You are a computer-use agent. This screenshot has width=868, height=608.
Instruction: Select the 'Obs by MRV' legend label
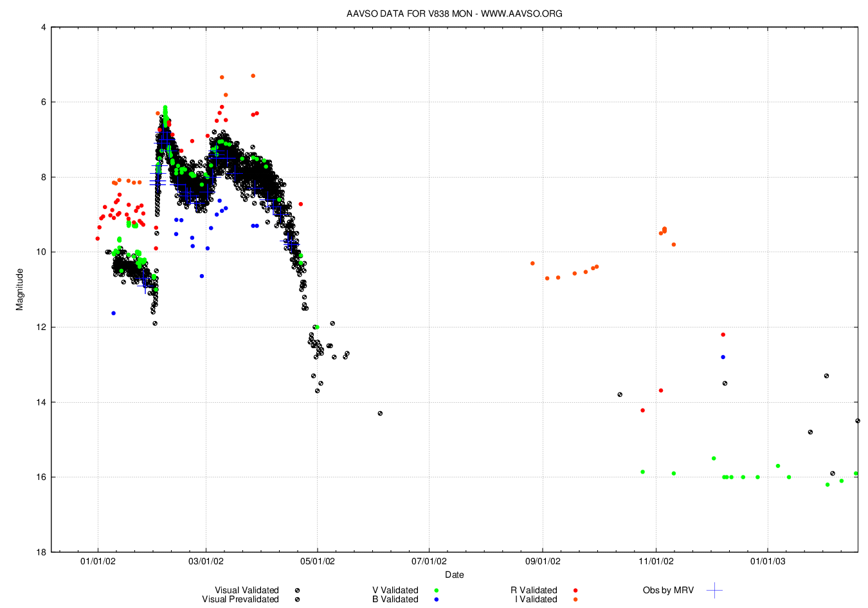pos(668,590)
